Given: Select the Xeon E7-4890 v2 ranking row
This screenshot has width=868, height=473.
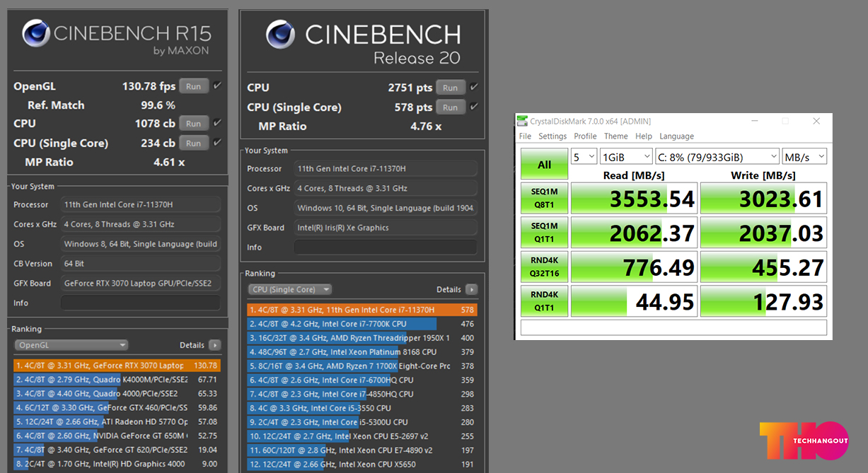Looking at the screenshot, I should click(x=362, y=450).
